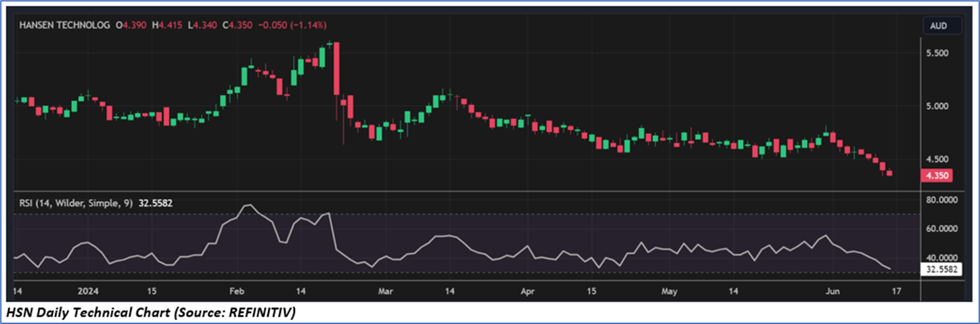The height and width of the screenshot is (324, 980).
Task: Click the change value −0.050 (−1.14%)
Action: (x=291, y=25)
